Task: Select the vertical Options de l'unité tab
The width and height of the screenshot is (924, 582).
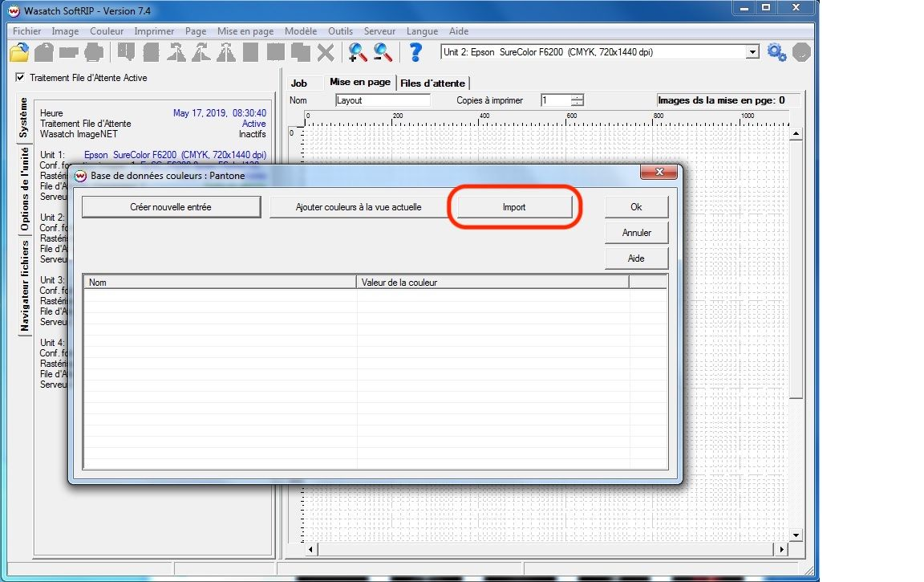Action: point(24,189)
